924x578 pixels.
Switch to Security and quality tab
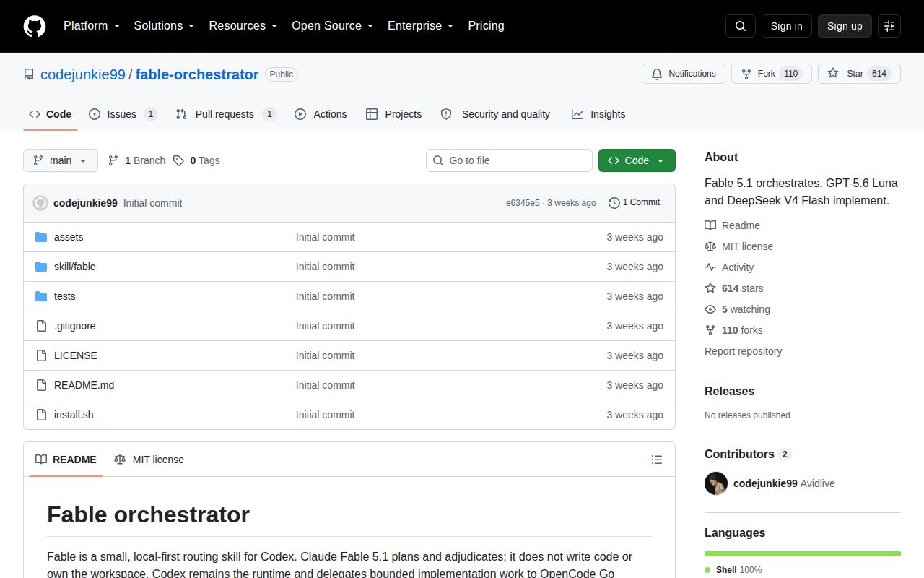(x=495, y=114)
